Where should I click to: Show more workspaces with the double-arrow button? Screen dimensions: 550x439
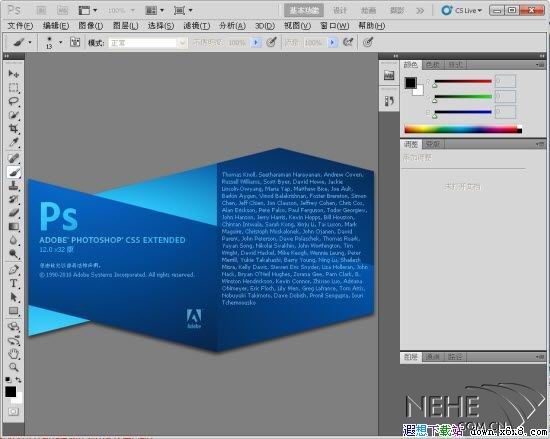(420, 11)
